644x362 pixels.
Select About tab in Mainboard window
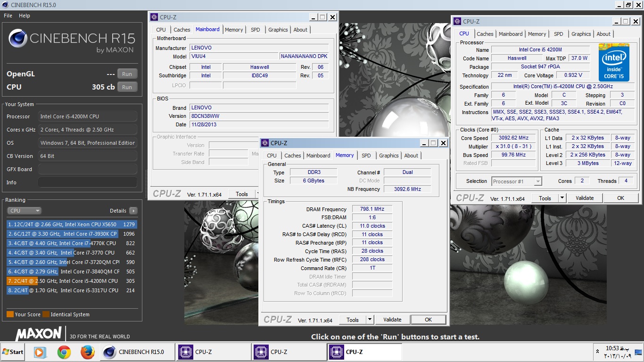point(300,30)
